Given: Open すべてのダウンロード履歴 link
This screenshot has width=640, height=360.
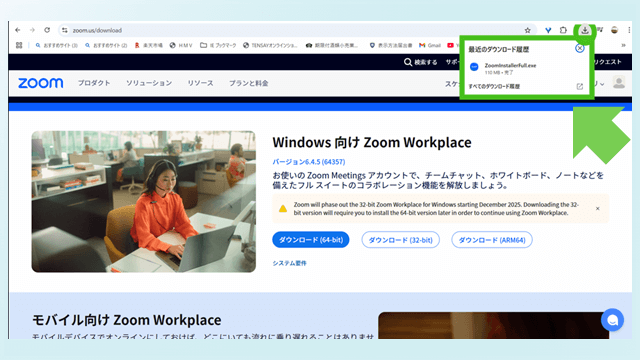Looking at the screenshot, I should 494,87.
